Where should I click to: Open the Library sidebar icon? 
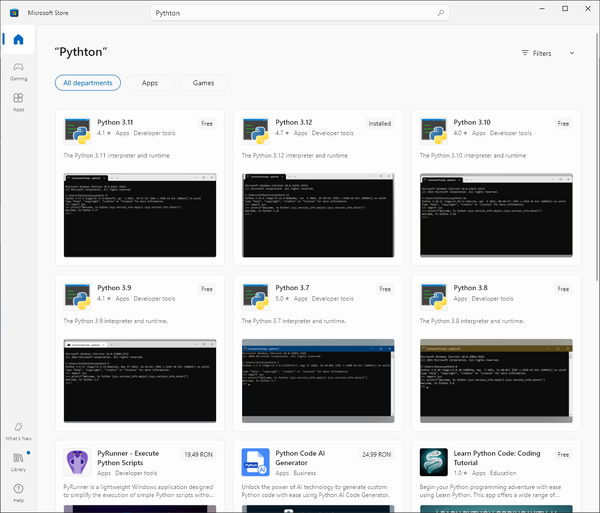coord(18,462)
